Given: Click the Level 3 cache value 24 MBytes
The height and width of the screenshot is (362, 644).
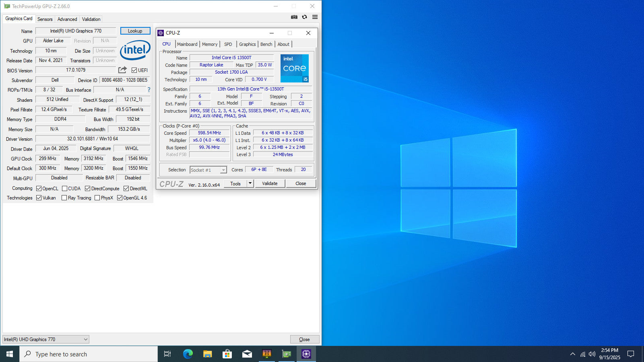Looking at the screenshot, I should (283, 154).
